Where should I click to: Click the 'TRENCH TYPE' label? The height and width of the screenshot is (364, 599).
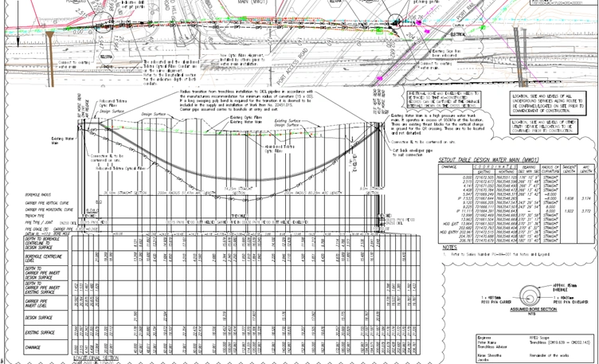click(x=34, y=216)
